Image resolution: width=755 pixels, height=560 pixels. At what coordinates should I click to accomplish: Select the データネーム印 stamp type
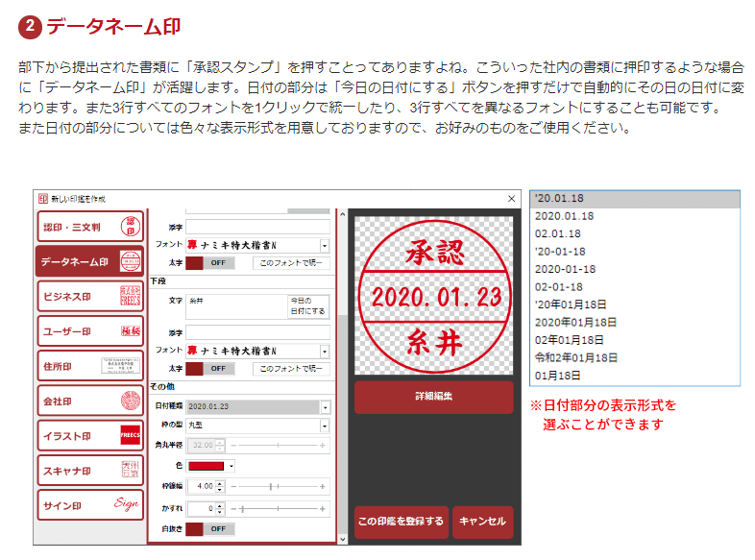tap(89, 261)
